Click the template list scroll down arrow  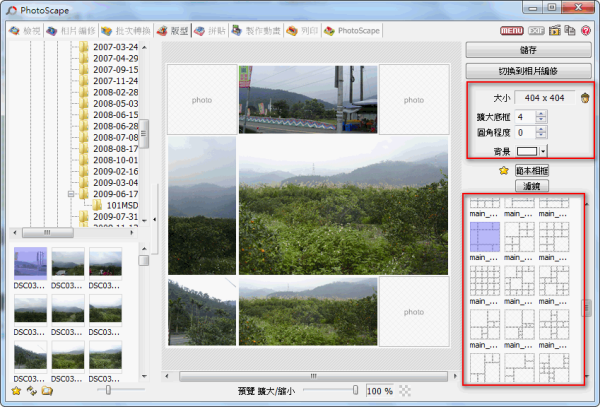tap(587, 377)
